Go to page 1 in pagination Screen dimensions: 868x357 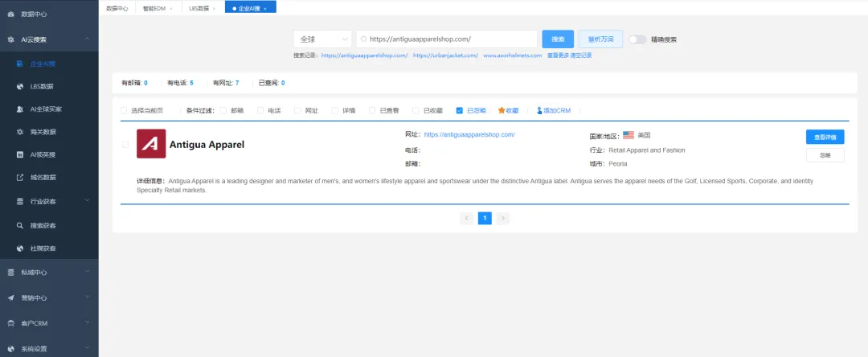(x=485, y=219)
